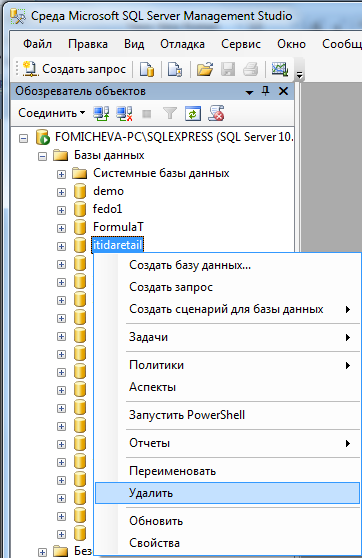
Task: Open the Файл menu
Action: coord(37,44)
